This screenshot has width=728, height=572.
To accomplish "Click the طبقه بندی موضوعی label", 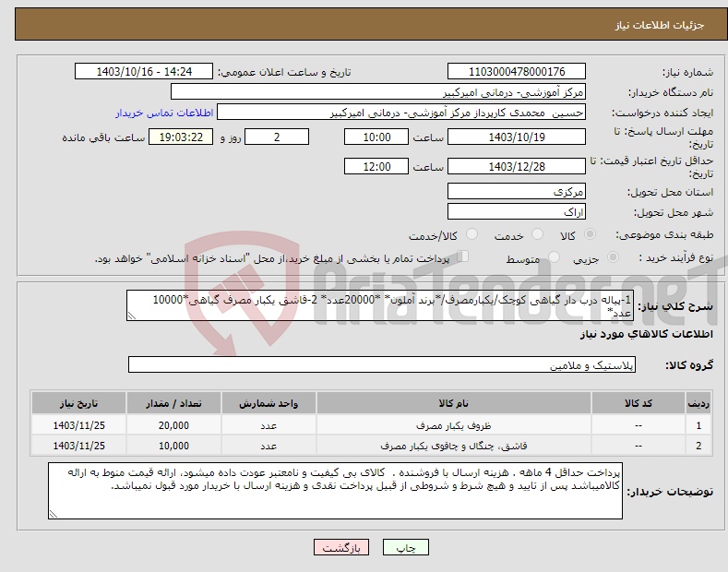I will [664, 234].
